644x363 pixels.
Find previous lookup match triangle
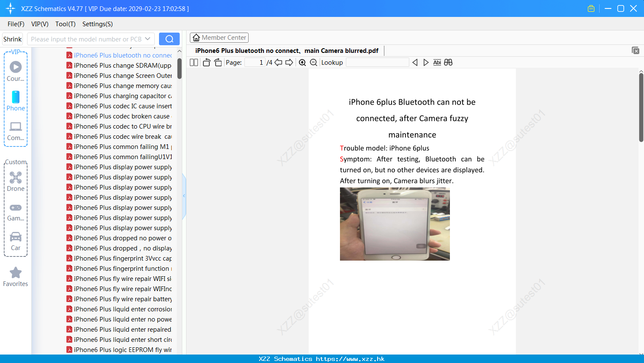[x=415, y=62]
